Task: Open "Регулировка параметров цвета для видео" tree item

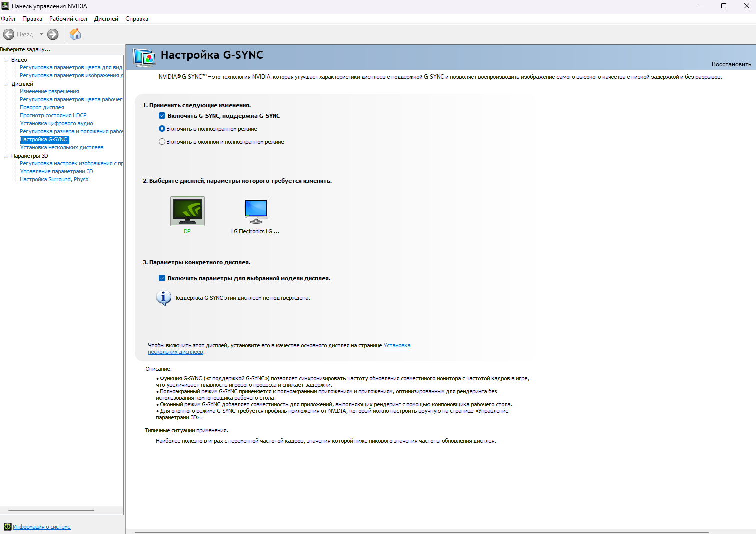Action: 71,67
